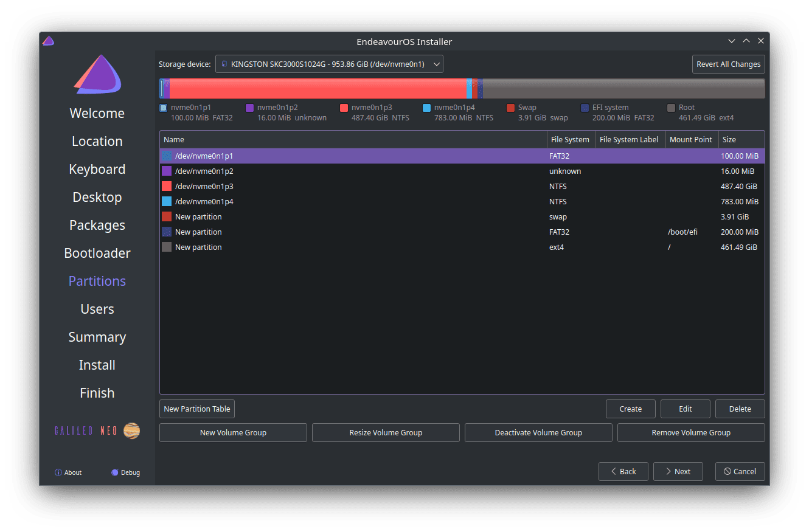Click the Cancel button's prohibition icon
The width and height of the screenshot is (809, 532).
click(x=727, y=471)
